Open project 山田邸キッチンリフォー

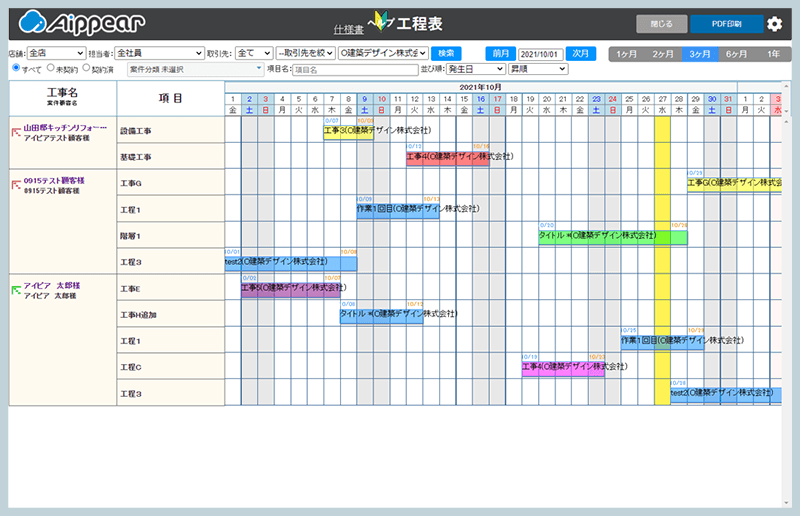pos(65,128)
